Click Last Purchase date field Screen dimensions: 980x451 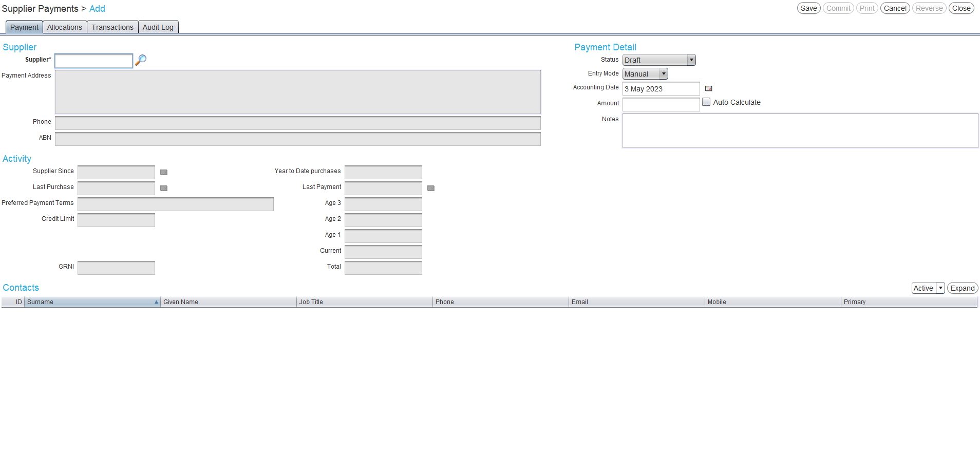click(116, 188)
